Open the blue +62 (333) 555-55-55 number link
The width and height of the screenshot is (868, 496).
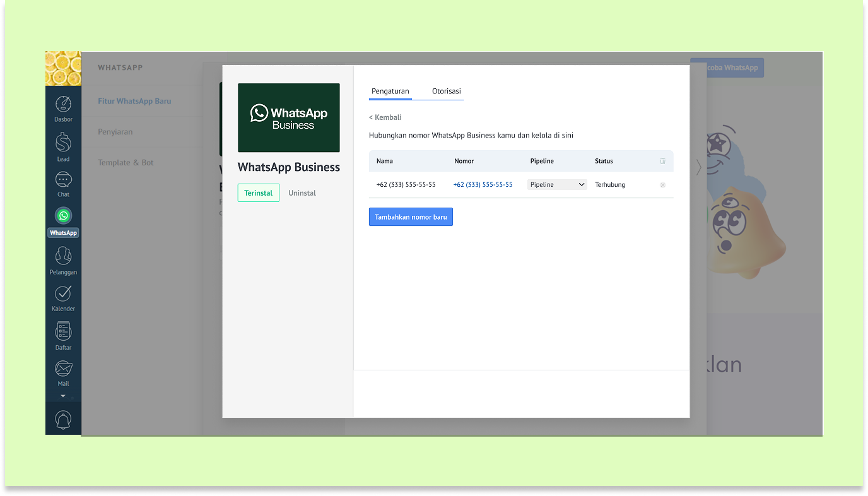(483, 185)
